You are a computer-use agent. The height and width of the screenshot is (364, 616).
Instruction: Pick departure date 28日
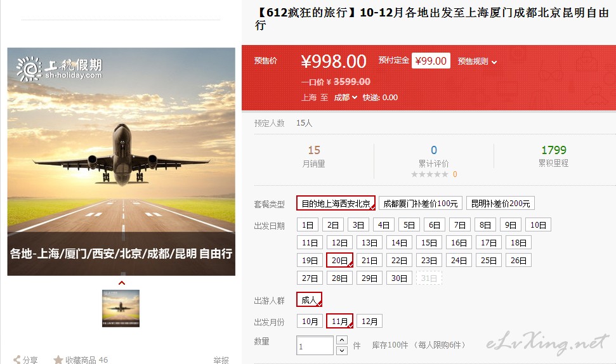(x=339, y=278)
